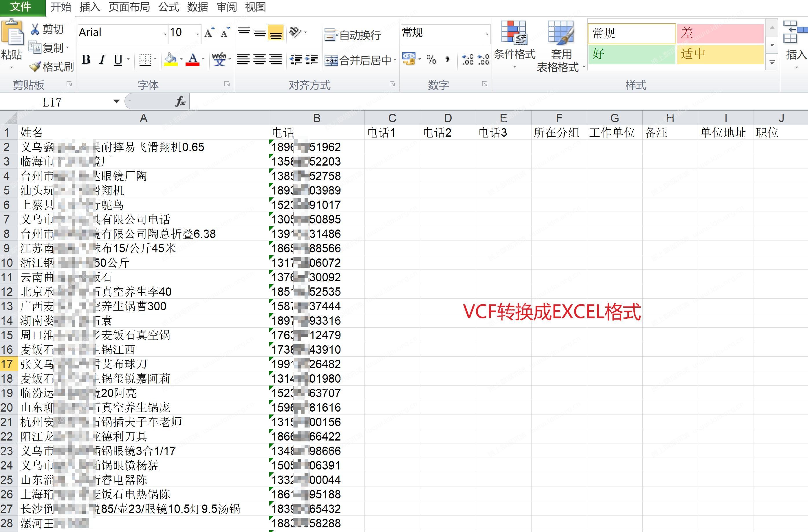Screen dimensions: 808x532
Task: Apply cell borders icon
Action: tap(145, 60)
